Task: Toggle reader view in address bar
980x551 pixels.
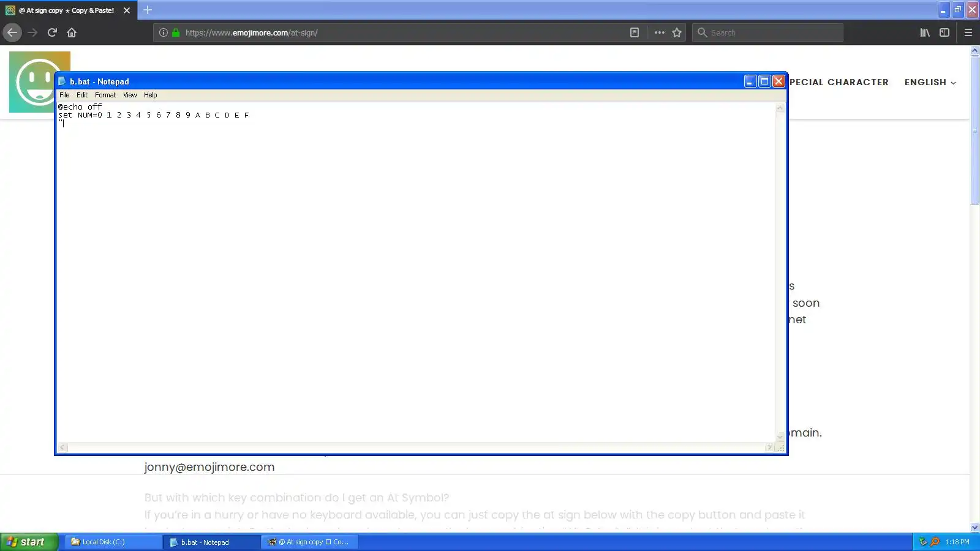Action: tap(635, 32)
